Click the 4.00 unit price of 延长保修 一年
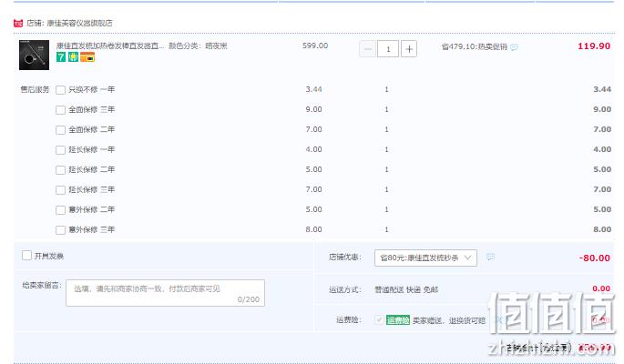 click(x=313, y=149)
